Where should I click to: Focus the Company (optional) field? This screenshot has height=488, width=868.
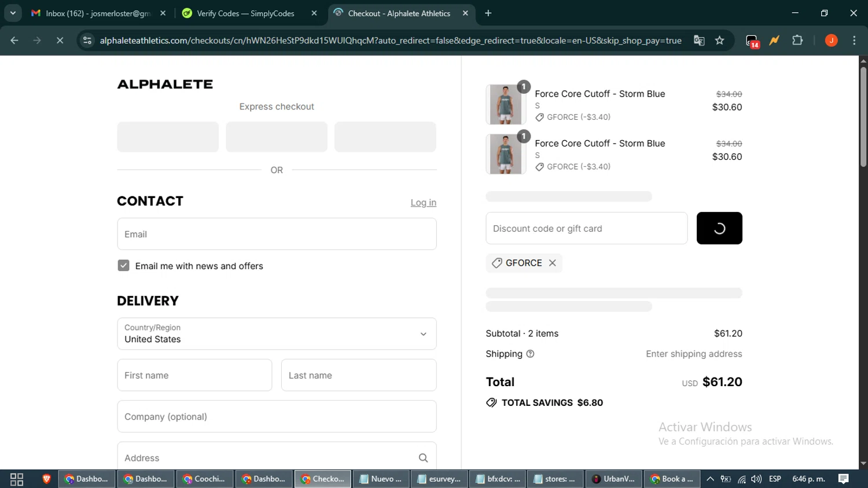(277, 416)
